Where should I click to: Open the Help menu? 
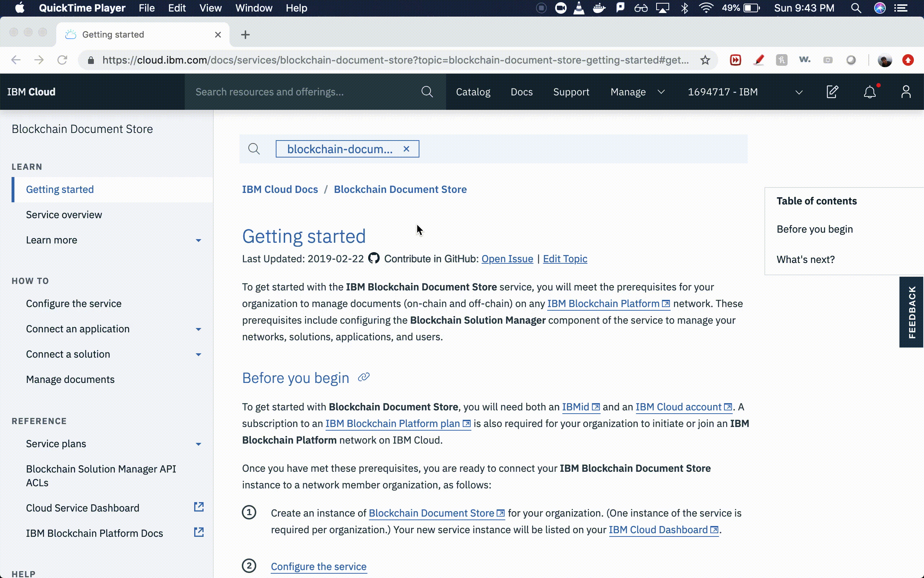[296, 8]
